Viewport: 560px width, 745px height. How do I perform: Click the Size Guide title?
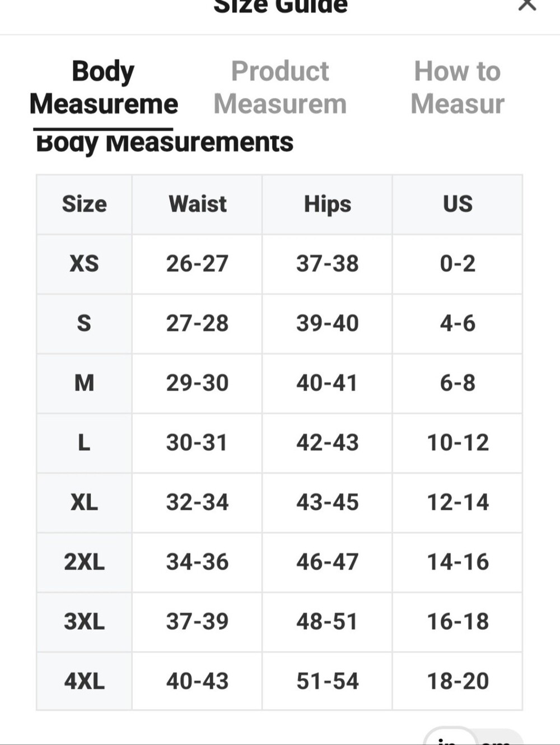[x=281, y=6]
